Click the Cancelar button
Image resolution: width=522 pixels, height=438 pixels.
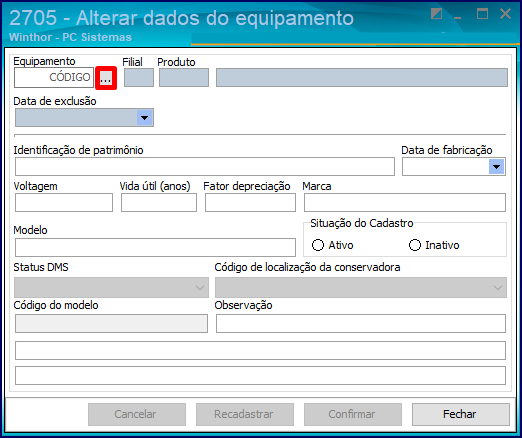(137, 414)
